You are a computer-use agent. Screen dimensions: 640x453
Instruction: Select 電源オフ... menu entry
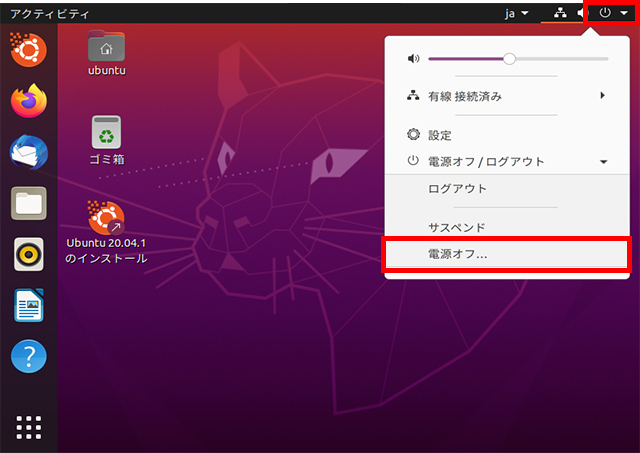click(x=507, y=254)
